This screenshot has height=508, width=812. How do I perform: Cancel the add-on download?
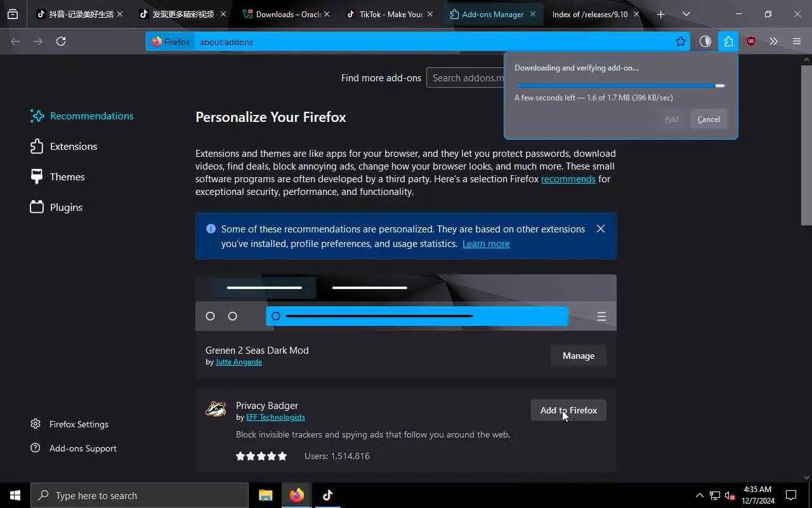pos(709,119)
